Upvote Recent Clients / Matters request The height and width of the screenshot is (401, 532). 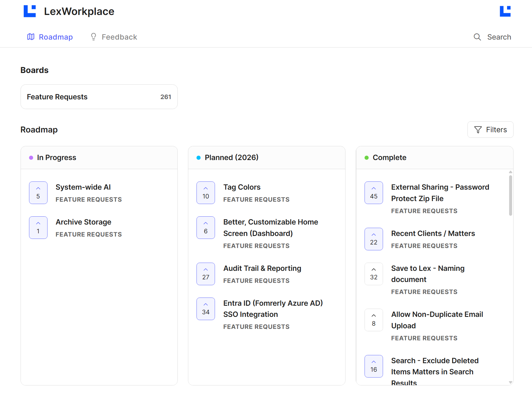coord(374,239)
